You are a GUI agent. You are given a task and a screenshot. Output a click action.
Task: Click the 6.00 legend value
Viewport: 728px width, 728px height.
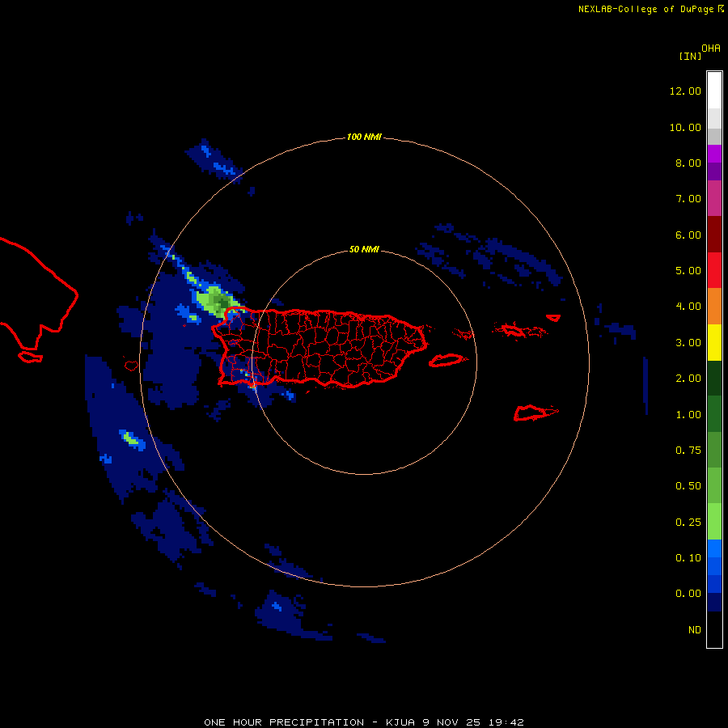(688, 235)
